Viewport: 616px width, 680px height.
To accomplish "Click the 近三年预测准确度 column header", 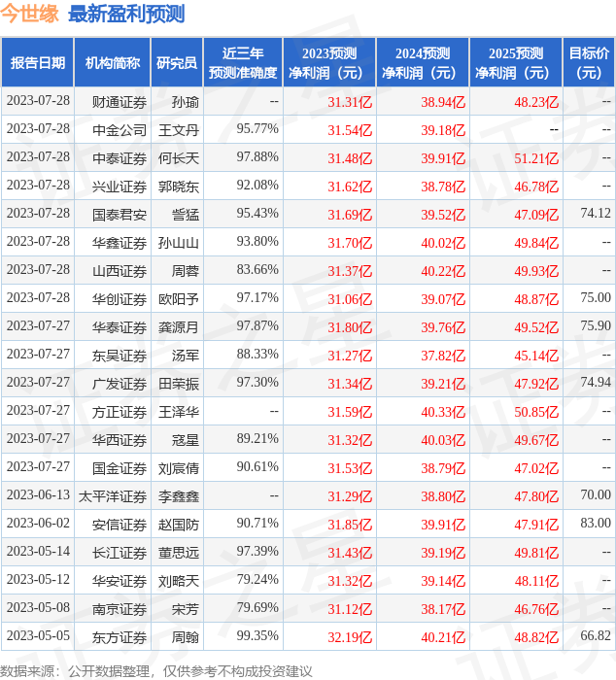I will click(243, 62).
